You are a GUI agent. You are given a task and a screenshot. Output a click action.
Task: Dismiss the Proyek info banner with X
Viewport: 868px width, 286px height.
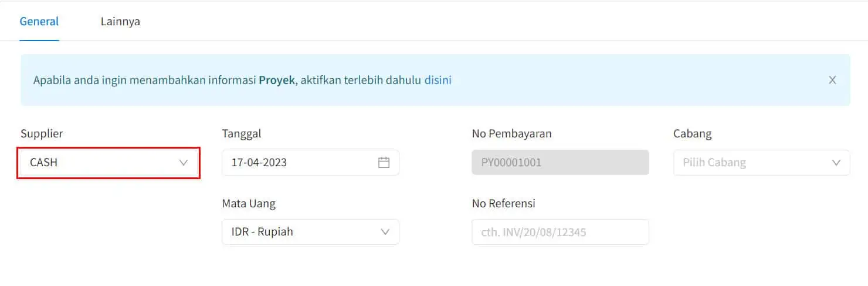point(832,80)
